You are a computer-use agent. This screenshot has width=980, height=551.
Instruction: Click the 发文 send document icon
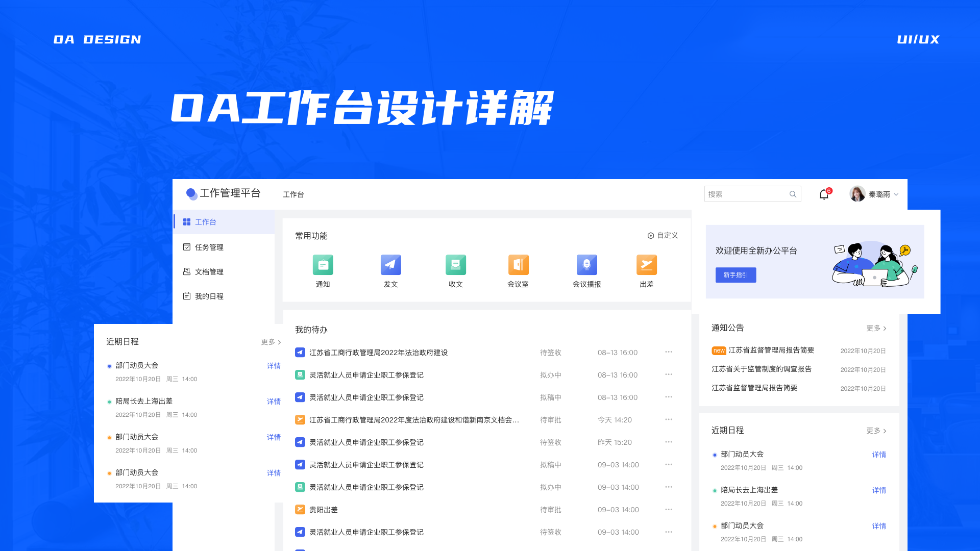[x=390, y=265]
